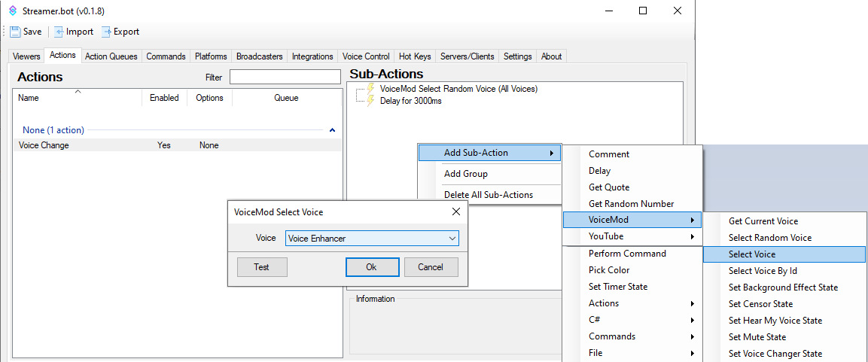Click the lightning icon beside Delay for 3000ms

pos(371,101)
